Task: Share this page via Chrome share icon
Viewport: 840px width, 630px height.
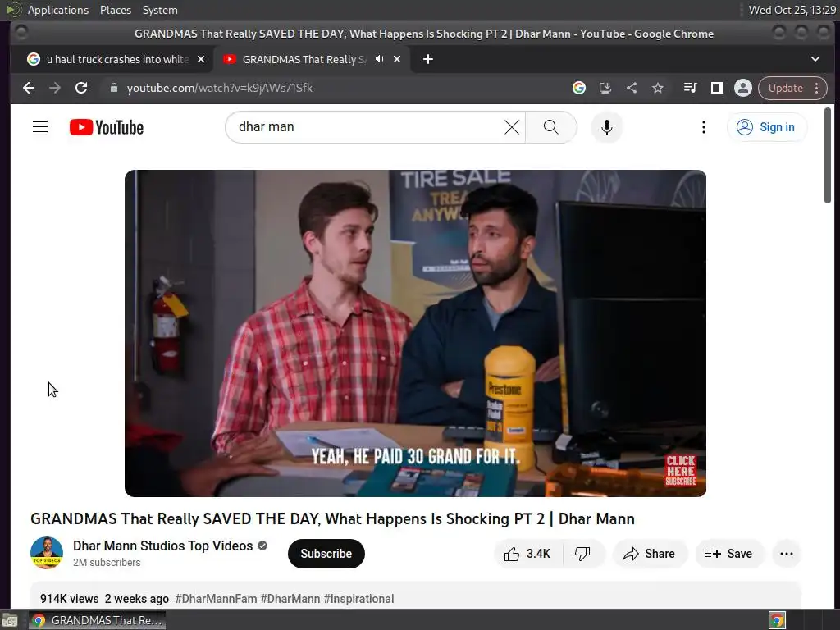Action: tap(632, 88)
